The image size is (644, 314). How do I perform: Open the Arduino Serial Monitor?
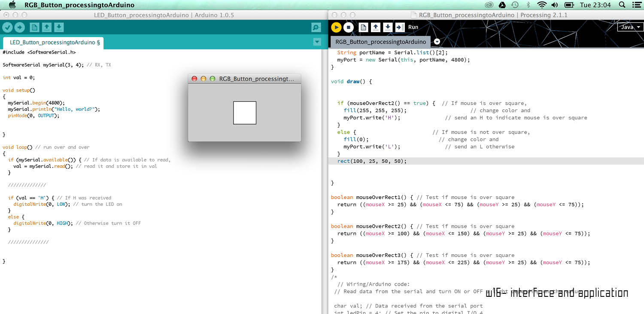316,27
